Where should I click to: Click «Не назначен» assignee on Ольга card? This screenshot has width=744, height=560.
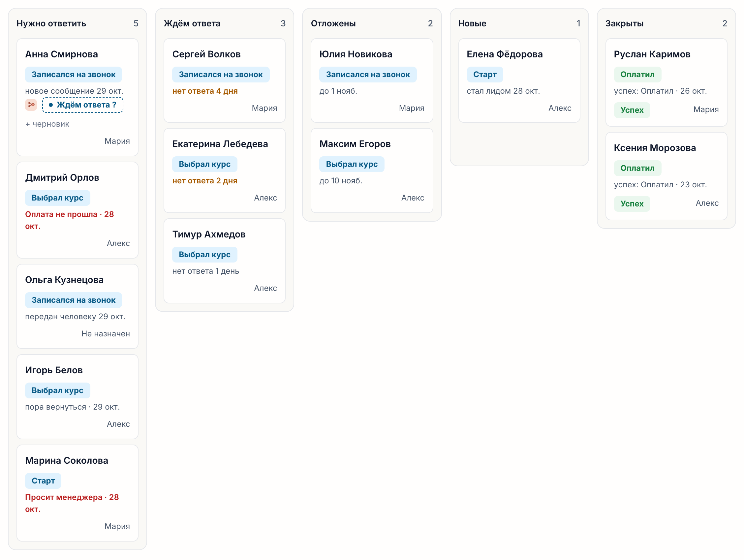106,334
